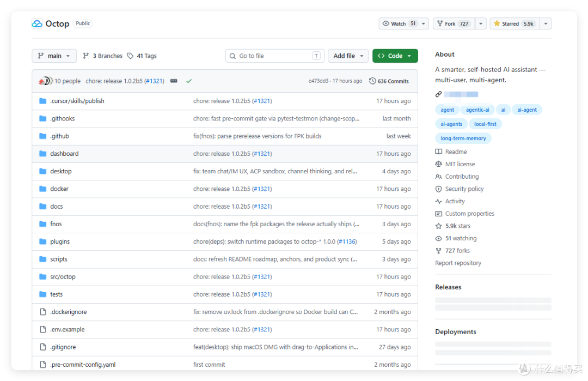The height and width of the screenshot is (381, 588).
Task: Click the folder icon beside docker
Action: click(43, 189)
